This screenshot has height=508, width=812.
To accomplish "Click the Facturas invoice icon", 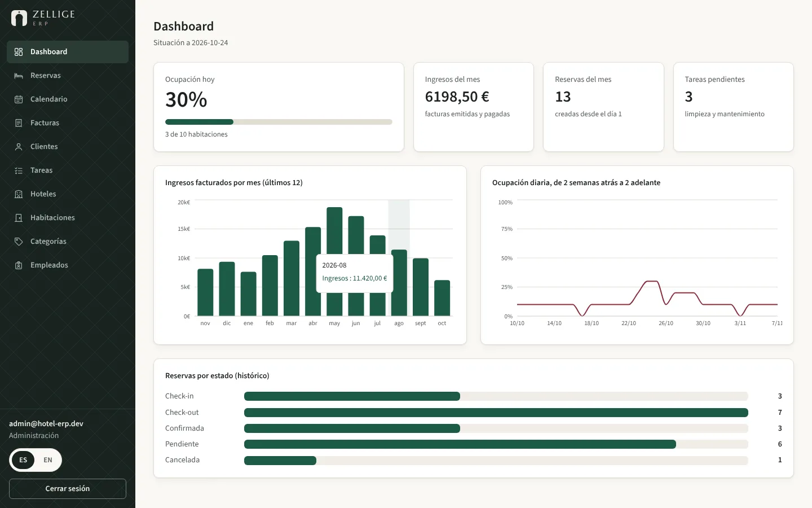I will [19, 123].
